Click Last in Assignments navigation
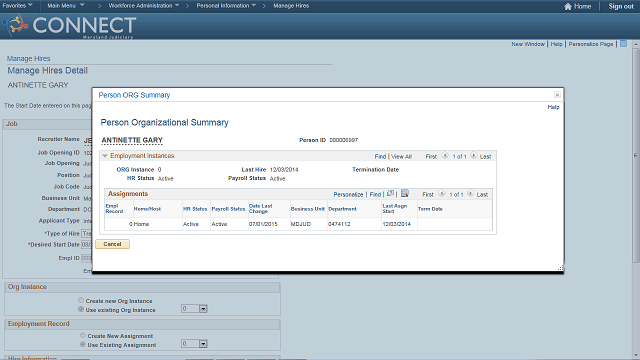 point(482,194)
